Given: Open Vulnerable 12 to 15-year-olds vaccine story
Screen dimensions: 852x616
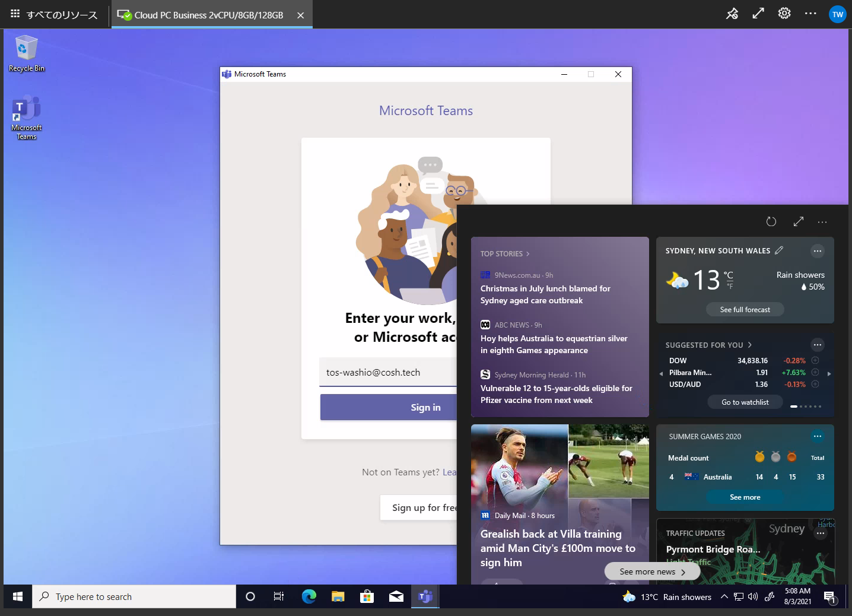Looking at the screenshot, I should (557, 394).
